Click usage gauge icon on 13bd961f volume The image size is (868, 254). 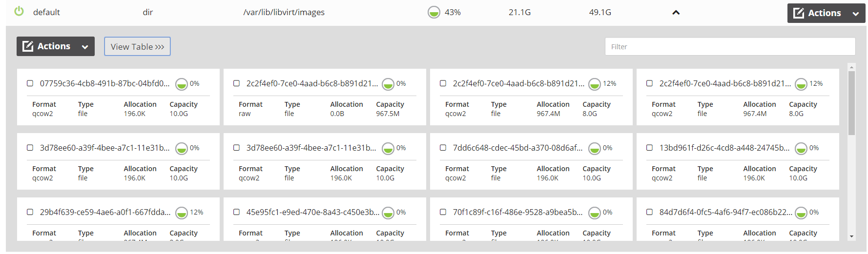point(801,149)
